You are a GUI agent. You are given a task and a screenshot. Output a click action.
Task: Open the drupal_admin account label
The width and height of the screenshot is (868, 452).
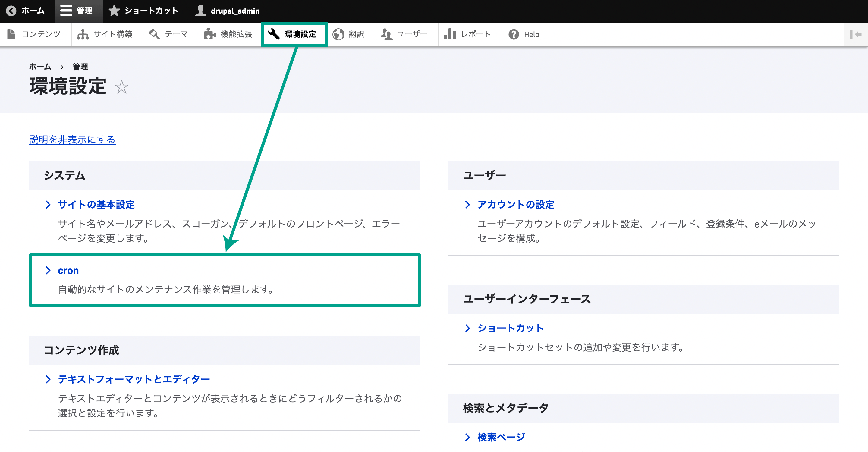tap(235, 11)
